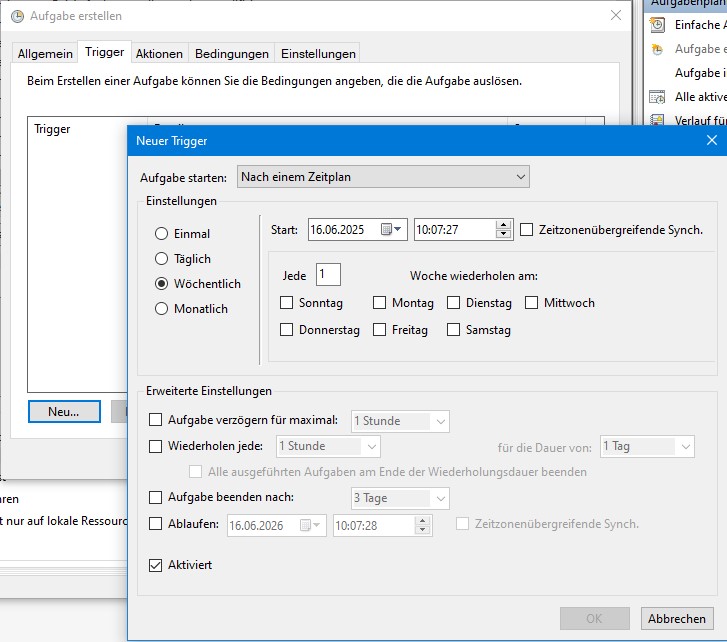Image resolution: width=727 pixels, height=642 pixels.
Task: Switch to the Aktionen tab
Action: click(159, 54)
